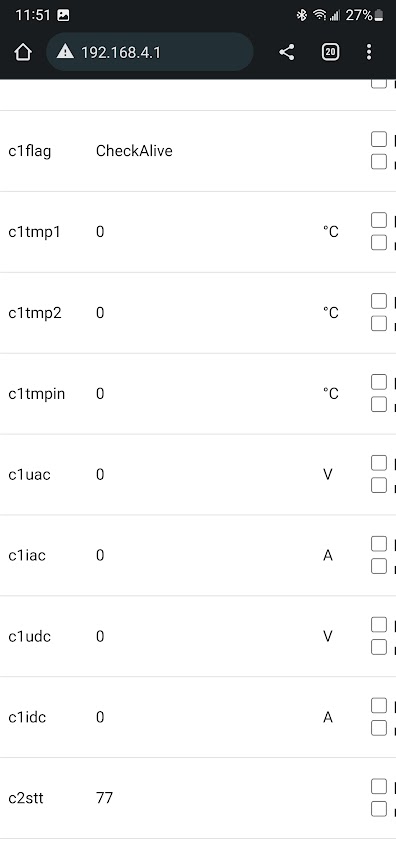This screenshot has width=396, height=849.
Task: Open the three-dot browser menu
Action: pos(369,52)
